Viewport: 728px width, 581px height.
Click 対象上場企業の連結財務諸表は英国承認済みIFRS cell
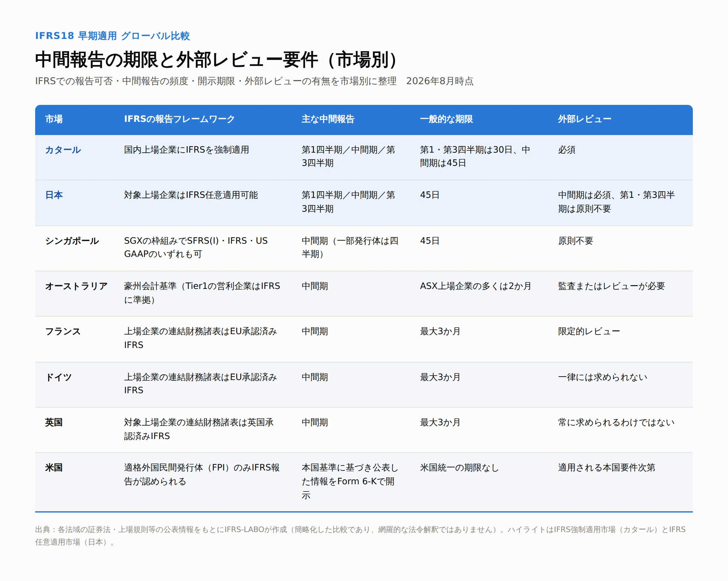[199, 429]
